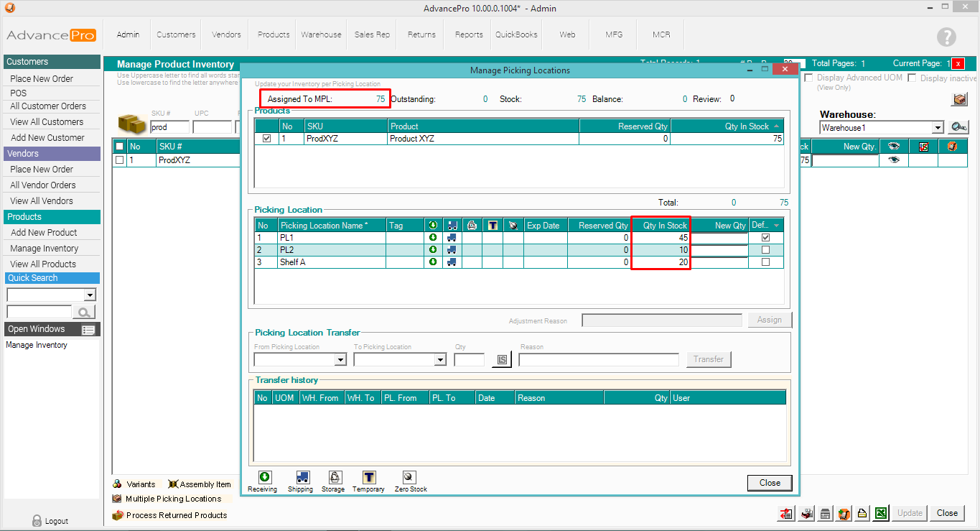Enable Display Advanced UOM checkbox
This screenshot has width=980, height=531.
tap(809, 78)
